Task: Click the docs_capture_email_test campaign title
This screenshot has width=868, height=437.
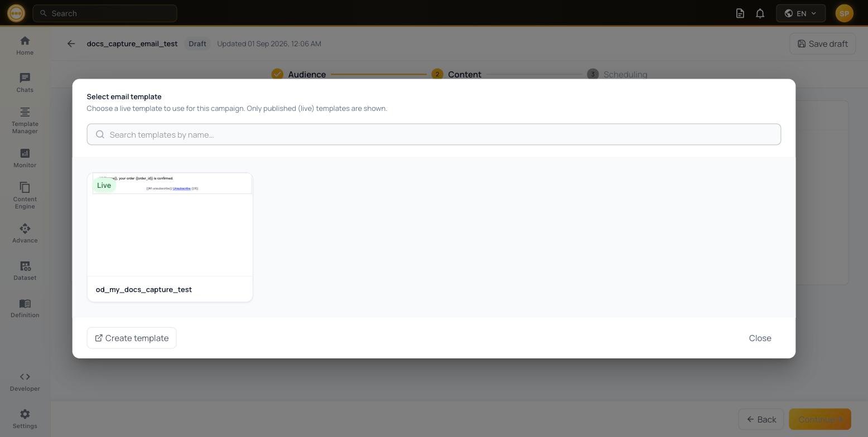Action: (132, 43)
